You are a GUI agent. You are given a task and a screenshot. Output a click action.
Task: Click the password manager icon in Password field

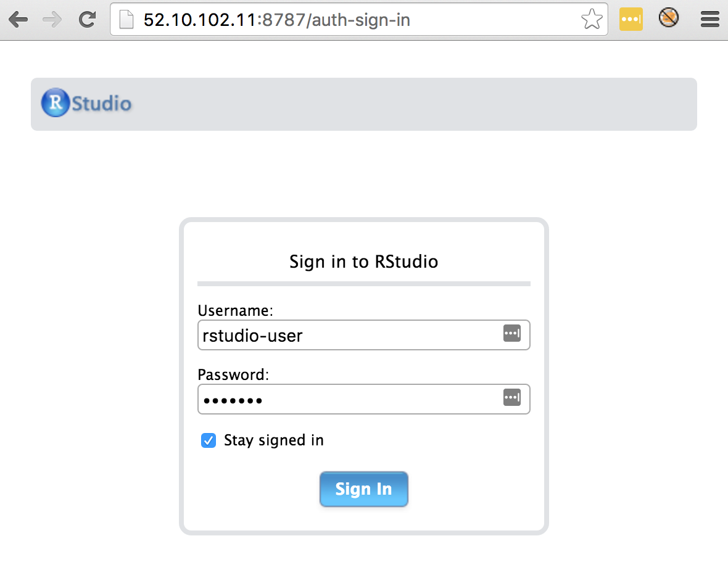coord(512,398)
